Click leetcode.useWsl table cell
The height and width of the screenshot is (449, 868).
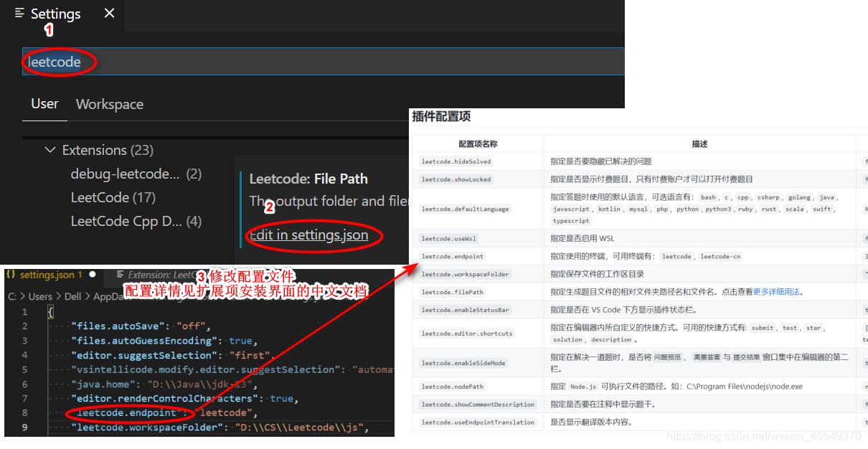pos(448,239)
